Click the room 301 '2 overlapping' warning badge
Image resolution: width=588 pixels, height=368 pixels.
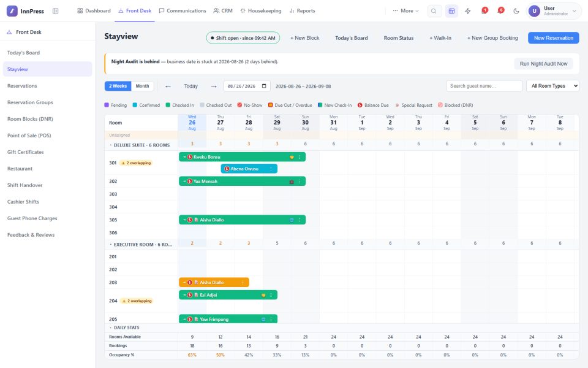pyautogui.click(x=136, y=163)
